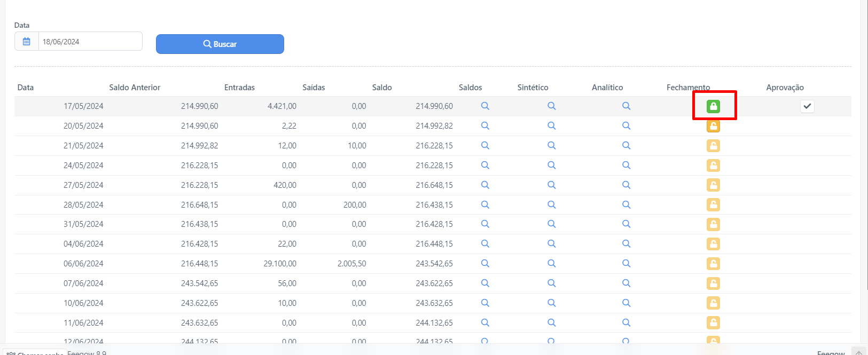The height and width of the screenshot is (355, 868).
Task: Open Analítico magnifier for 24/05/2024 row
Action: pyautogui.click(x=626, y=165)
